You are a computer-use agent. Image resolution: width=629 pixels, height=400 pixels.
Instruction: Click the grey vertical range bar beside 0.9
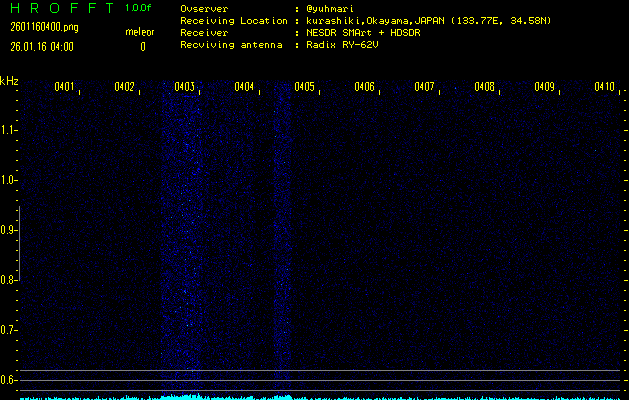(x=20, y=243)
